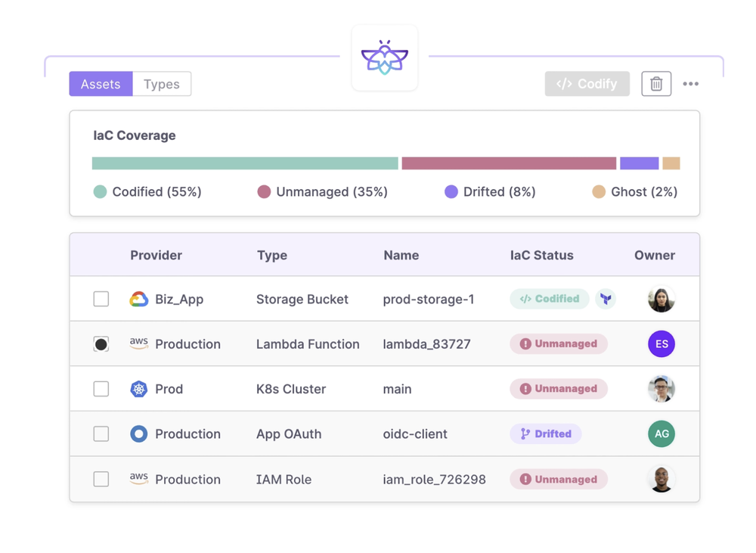Click the trash delete icon

point(656,84)
